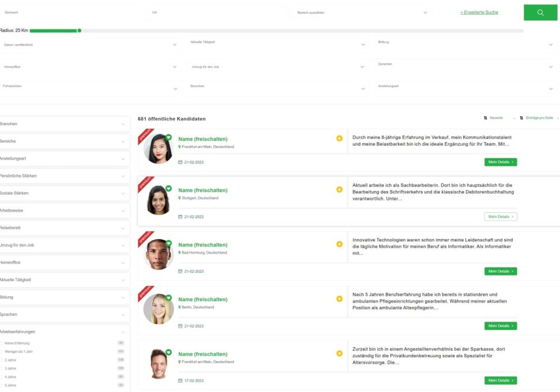This screenshot has height=392, width=560.
Task: Click the star icon on the Bad Homburg candidate
Action: pyautogui.click(x=339, y=244)
